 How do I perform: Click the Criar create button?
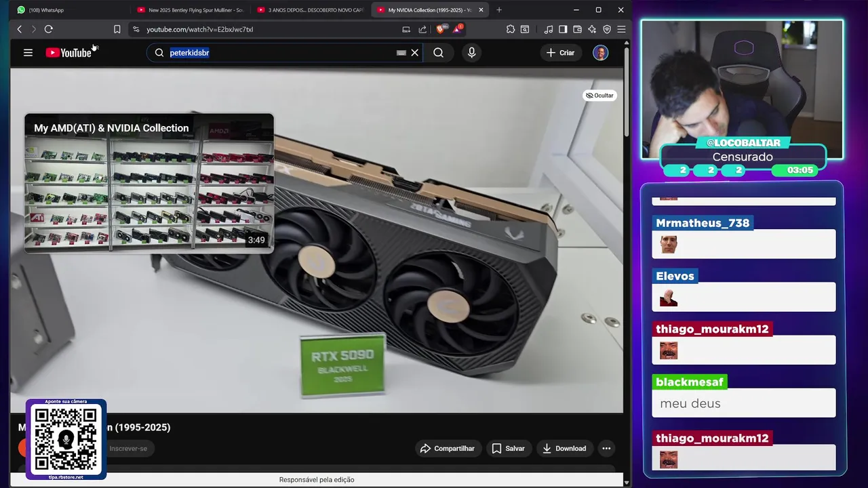[560, 52]
